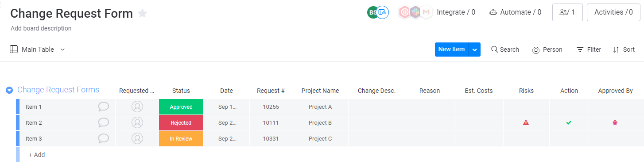The height and width of the screenshot is (168, 644).
Task: Open the Filter options
Action: (589, 50)
